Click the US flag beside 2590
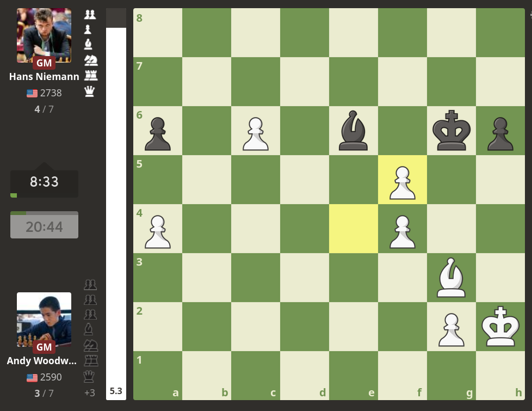This screenshot has height=411, width=532. (x=32, y=377)
